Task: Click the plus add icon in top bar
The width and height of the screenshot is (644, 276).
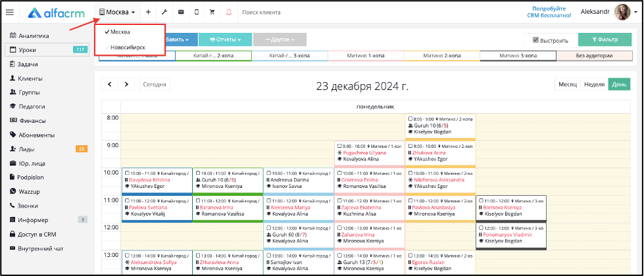Action: tap(148, 12)
